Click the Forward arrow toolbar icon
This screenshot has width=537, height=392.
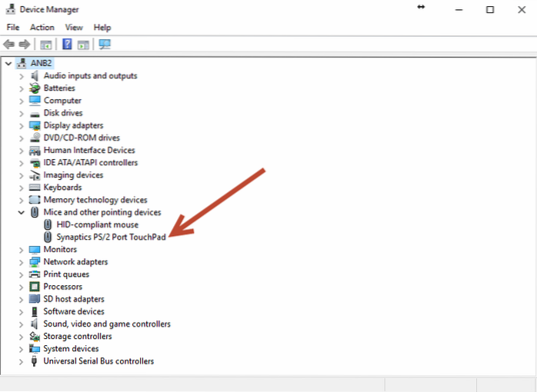point(25,44)
